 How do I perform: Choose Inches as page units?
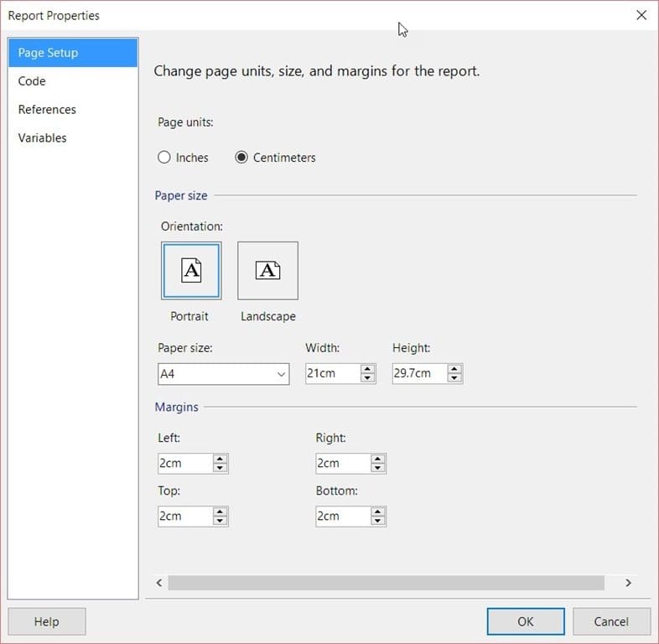click(163, 157)
